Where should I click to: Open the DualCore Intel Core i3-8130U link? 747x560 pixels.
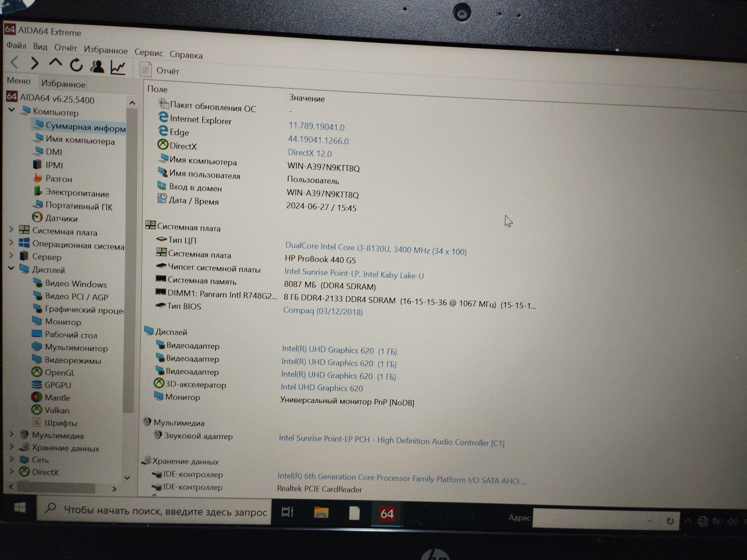click(x=376, y=248)
